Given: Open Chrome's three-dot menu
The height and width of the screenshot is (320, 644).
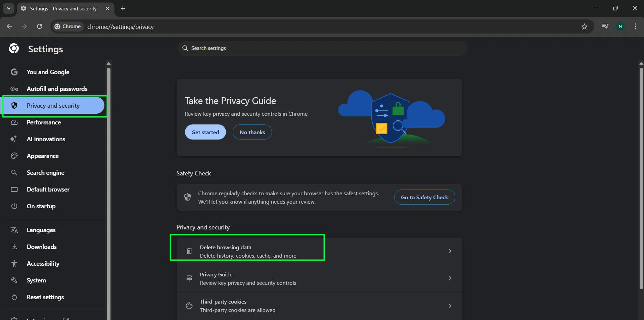Looking at the screenshot, I should (635, 26).
